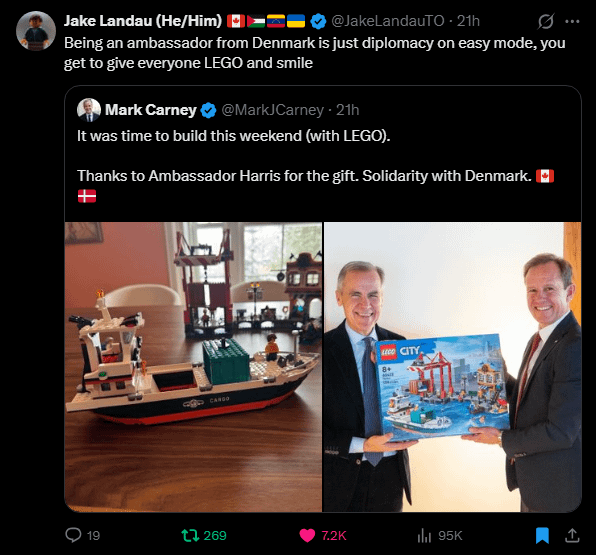This screenshot has height=555, width=596.
Task: Enlarge the photo of men holding LEGO City box
Action: [452, 367]
